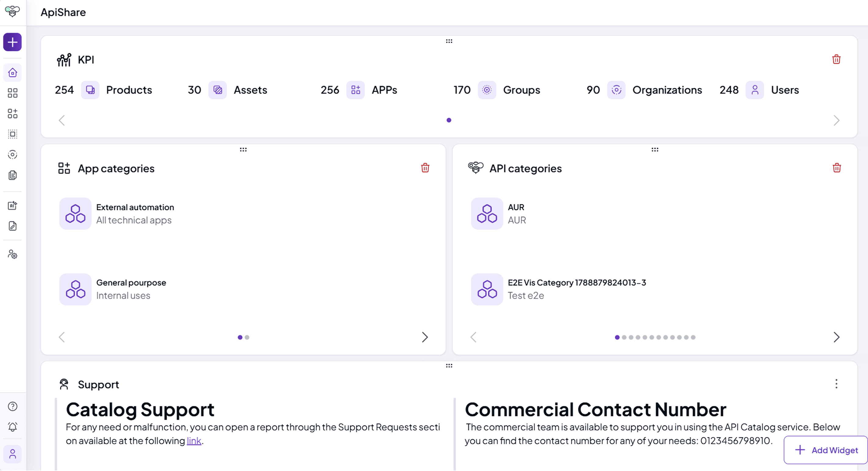The height and width of the screenshot is (471, 868).
Task: Select last page dot in API categories
Action: pyautogui.click(x=693, y=337)
